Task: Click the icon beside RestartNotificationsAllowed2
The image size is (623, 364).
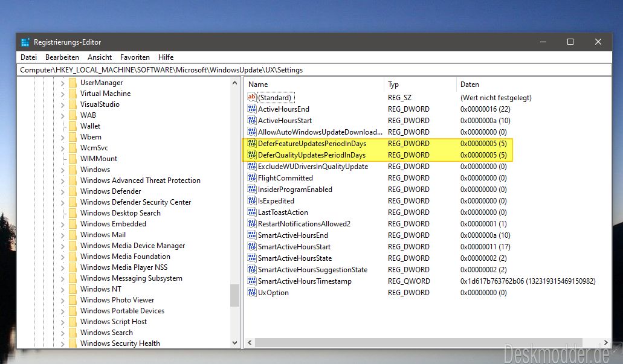Action: tap(252, 223)
